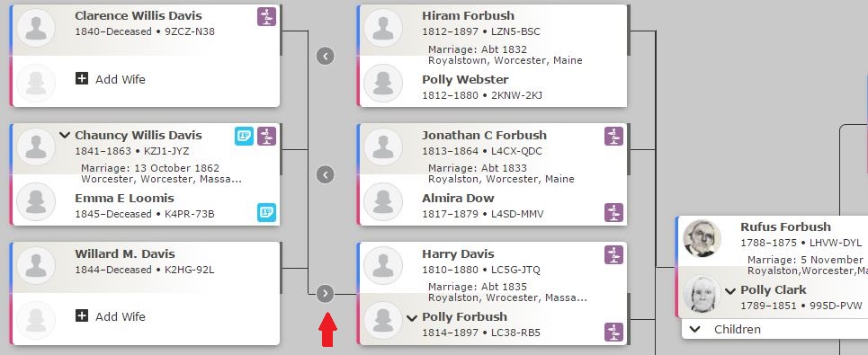
Task: Add Wife for Willard M. Davis
Action: tap(111, 316)
